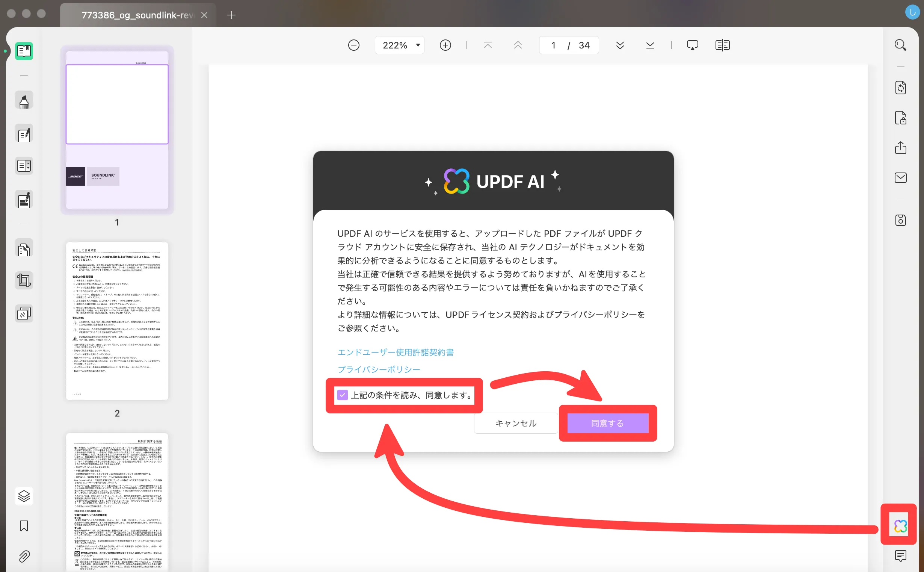Uncheck the 上記の条件を読み、同意します checkbox
The height and width of the screenshot is (572, 924).
[342, 395]
